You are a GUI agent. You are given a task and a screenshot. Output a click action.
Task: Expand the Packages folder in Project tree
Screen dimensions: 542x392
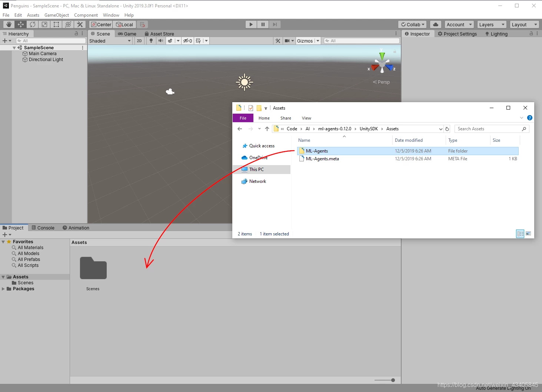[3, 289]
